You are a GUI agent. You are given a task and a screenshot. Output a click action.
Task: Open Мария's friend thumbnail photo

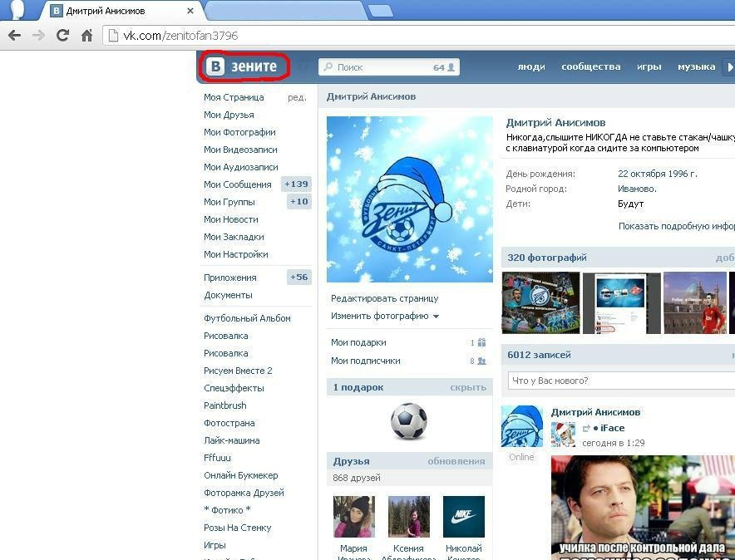click(353, 515)
